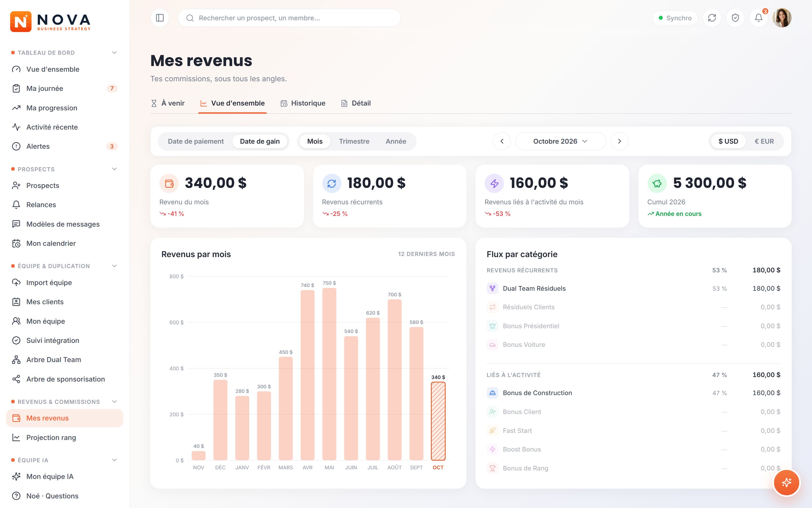Click the MAI 750 $ bar
The image size is (812, 508).
(329, 374)
